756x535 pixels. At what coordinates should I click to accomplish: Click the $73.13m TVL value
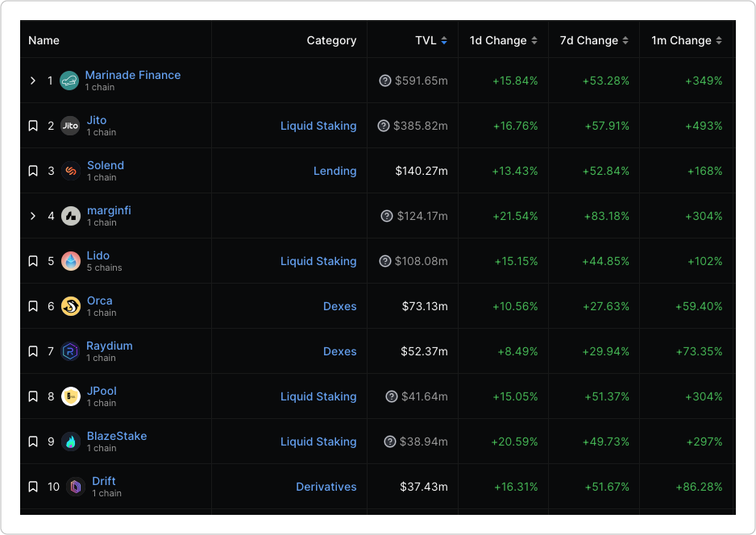[425, 306]
